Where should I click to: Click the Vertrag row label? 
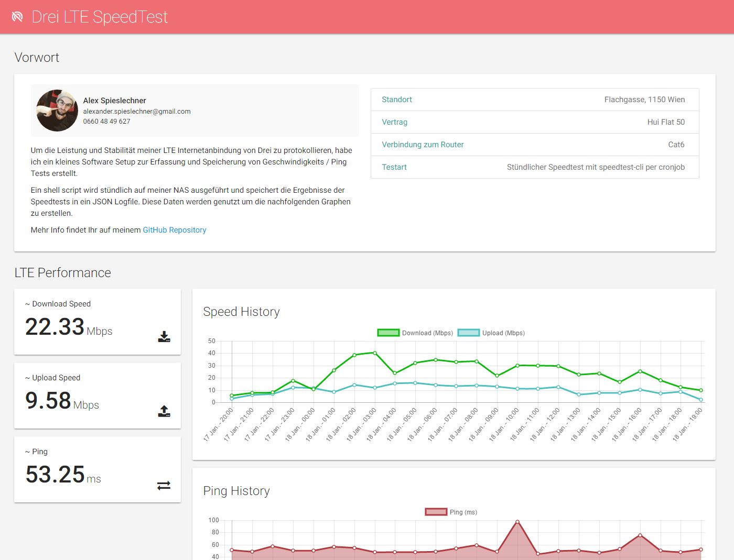[x=394, y=122]
